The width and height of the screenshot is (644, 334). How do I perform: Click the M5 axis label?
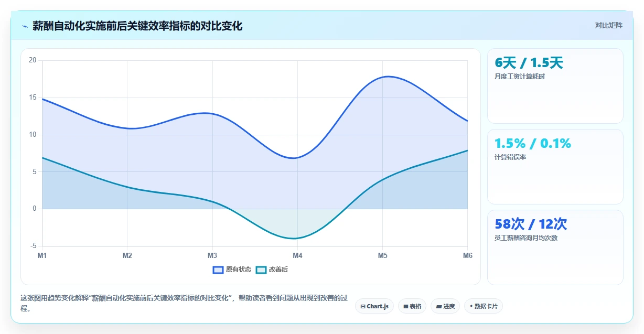(x=383, y=256)
